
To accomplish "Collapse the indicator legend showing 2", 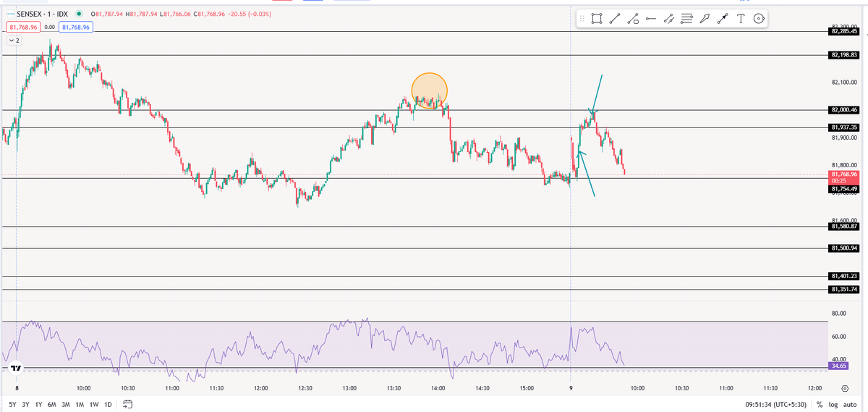I will tap(14, 41).
